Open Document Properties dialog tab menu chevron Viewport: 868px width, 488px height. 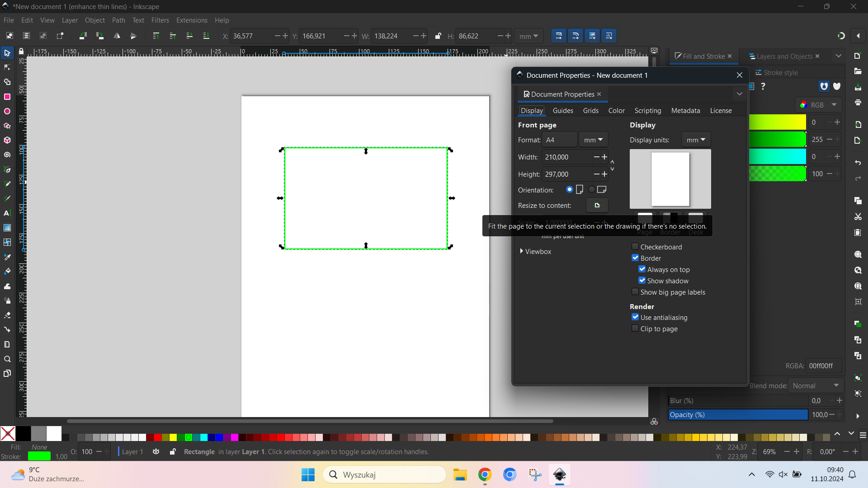739,94
